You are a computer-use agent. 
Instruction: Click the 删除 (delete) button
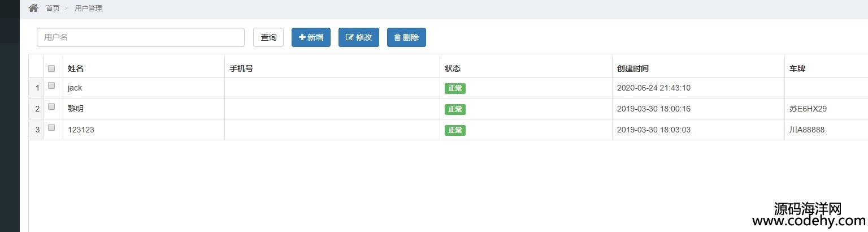pyautogui.click(x=406, y=37)
